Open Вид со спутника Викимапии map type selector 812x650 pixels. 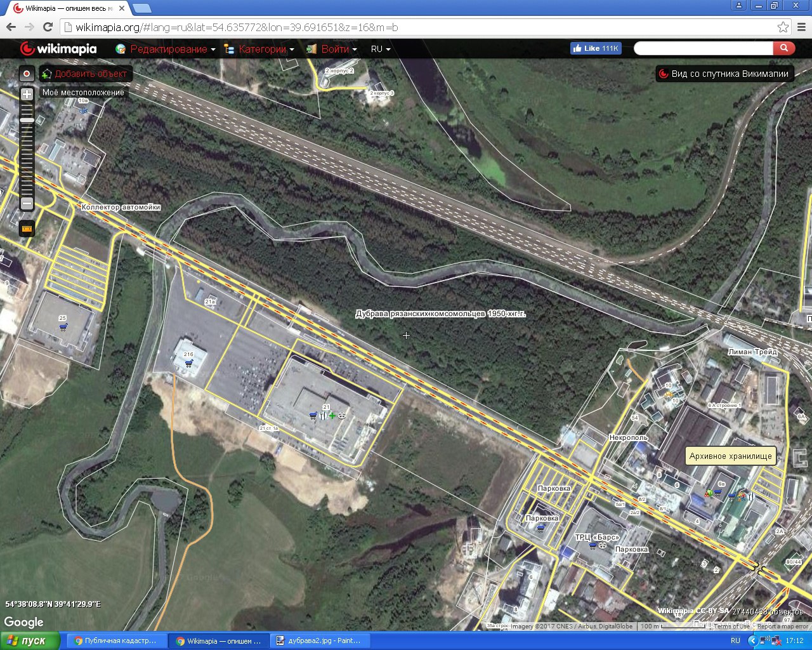(725, 74)
